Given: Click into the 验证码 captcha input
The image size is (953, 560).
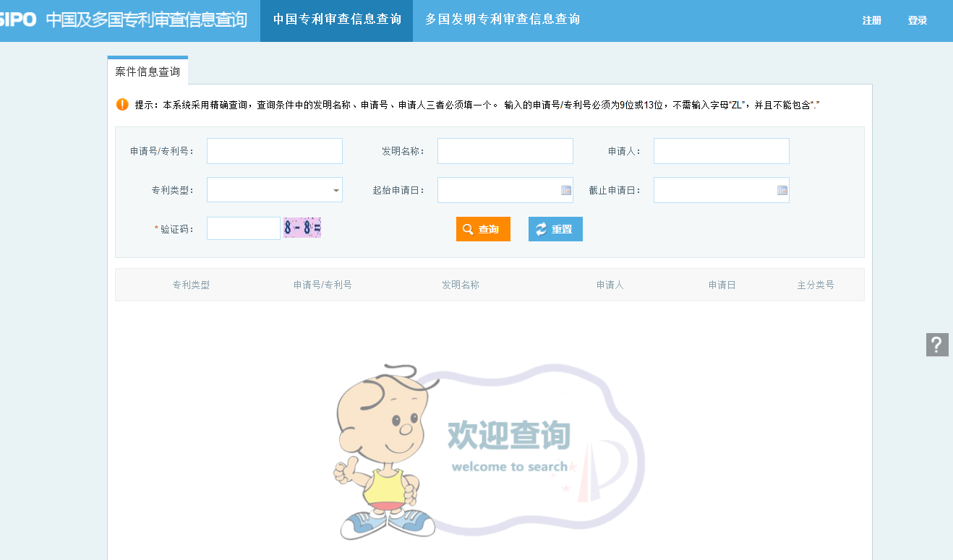Looking at the screenshot, I should click(243, 228).
